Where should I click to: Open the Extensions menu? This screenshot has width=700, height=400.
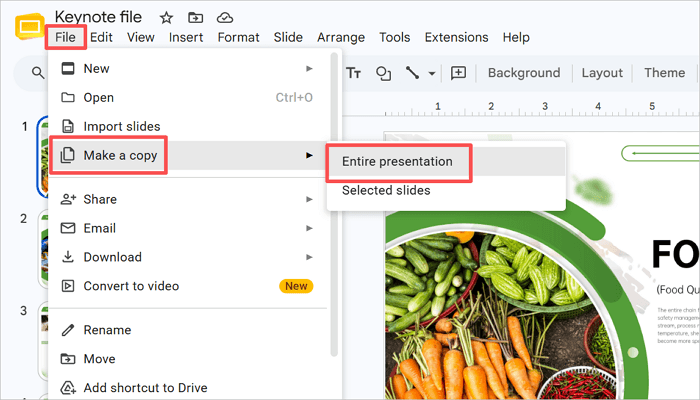coord(456,38)
